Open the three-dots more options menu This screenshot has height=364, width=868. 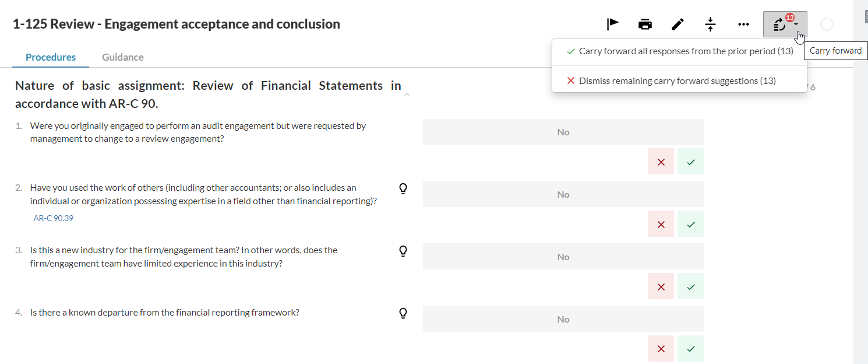click(743, 24)
